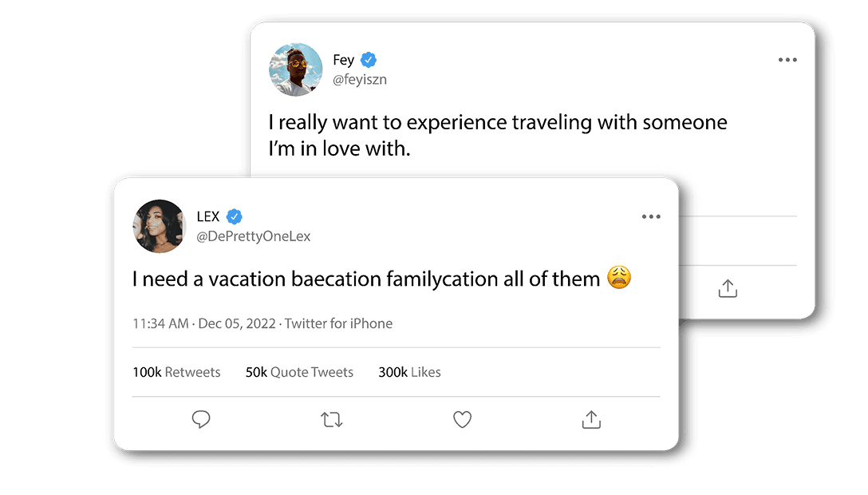
Task: Open @feyiszn's profile handle
Action: (359, 79)
